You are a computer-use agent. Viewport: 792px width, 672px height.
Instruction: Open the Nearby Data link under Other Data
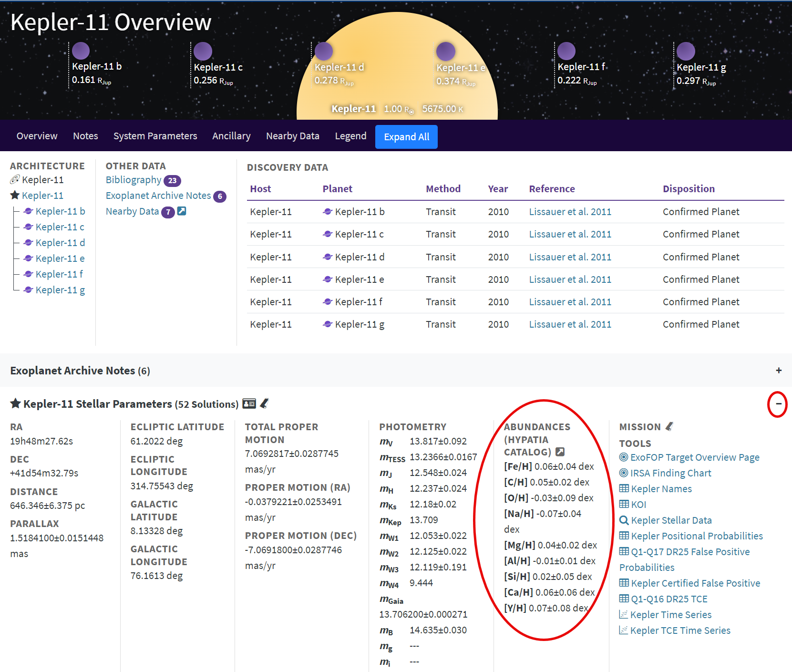coord(132,211)
